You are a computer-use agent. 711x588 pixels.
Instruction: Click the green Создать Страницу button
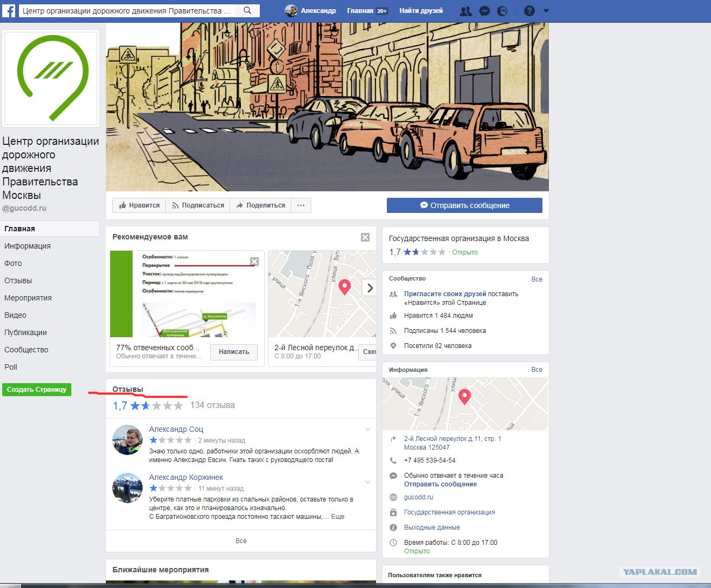pyautogui.click(x=37, y=389)
